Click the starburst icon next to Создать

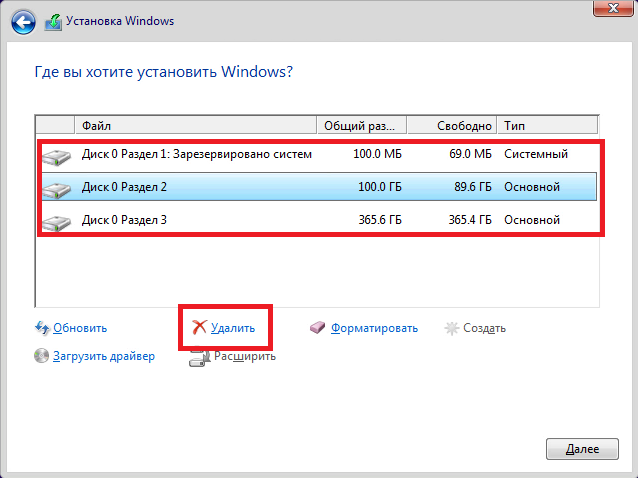451,328
